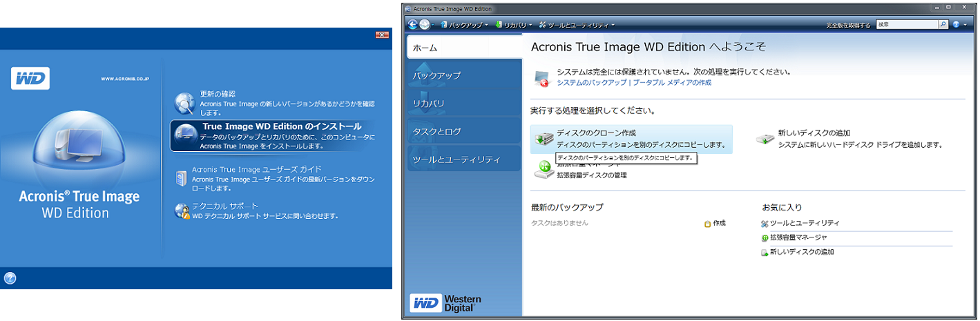Click the new disk add drive icon

[x=765, y=139]
